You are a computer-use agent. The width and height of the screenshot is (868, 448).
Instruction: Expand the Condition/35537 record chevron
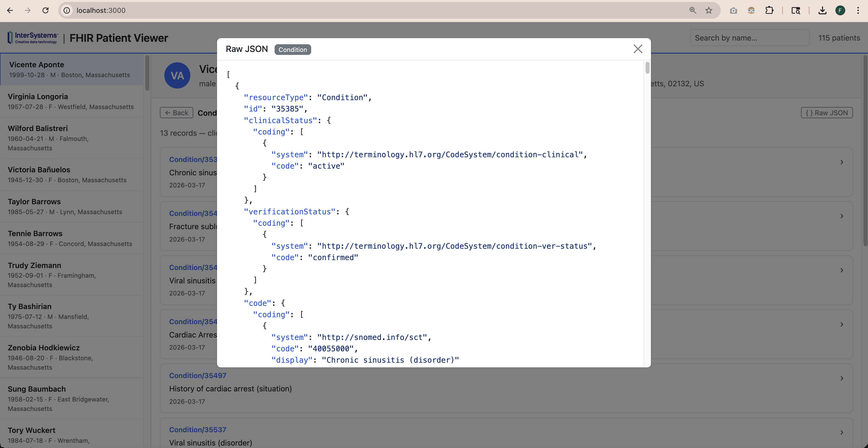842,432
